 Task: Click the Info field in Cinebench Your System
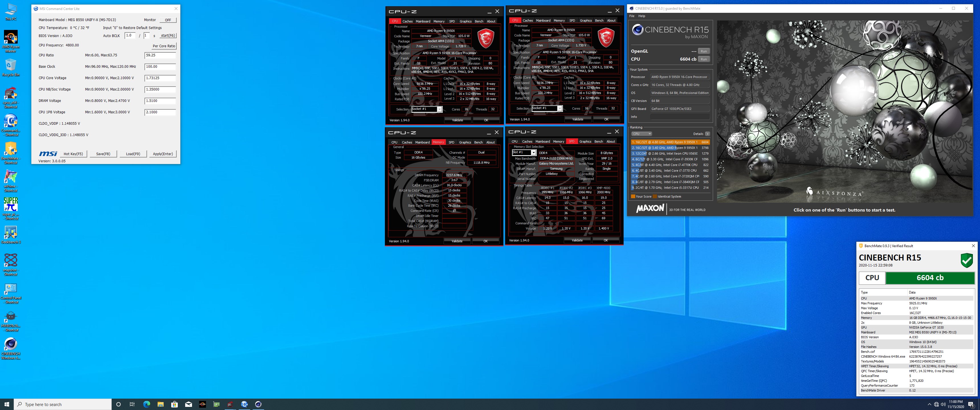680,117
